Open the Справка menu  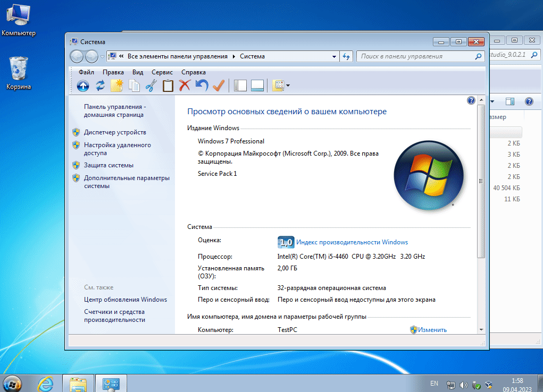(x=193, y=72)
